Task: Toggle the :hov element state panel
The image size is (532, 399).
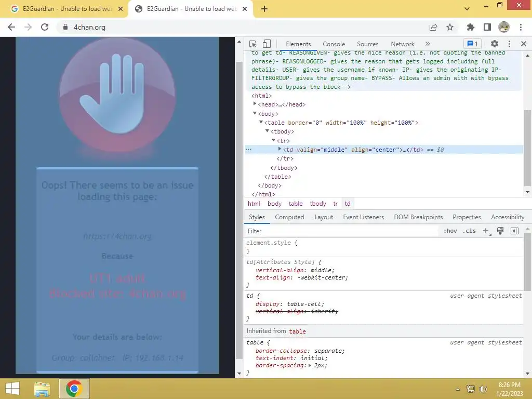Action: (450, 231)
